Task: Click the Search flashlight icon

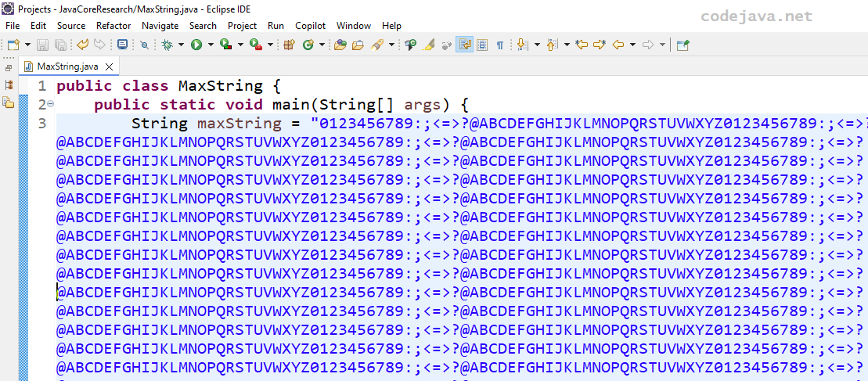Action: point(377,45)
